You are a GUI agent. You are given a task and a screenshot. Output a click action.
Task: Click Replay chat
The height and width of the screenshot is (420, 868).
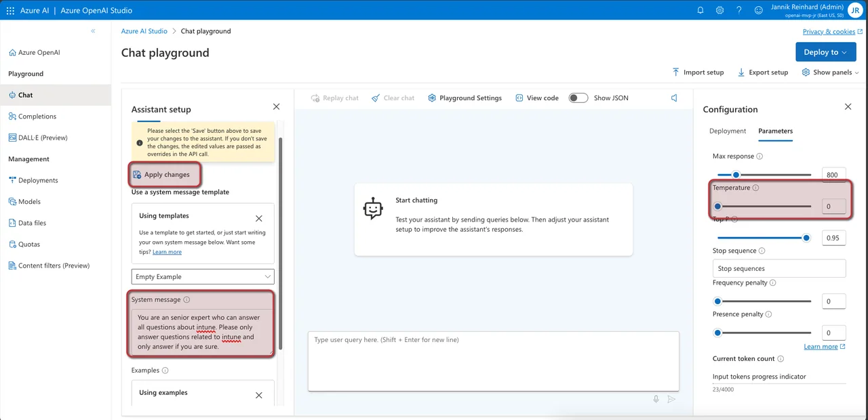334,98
